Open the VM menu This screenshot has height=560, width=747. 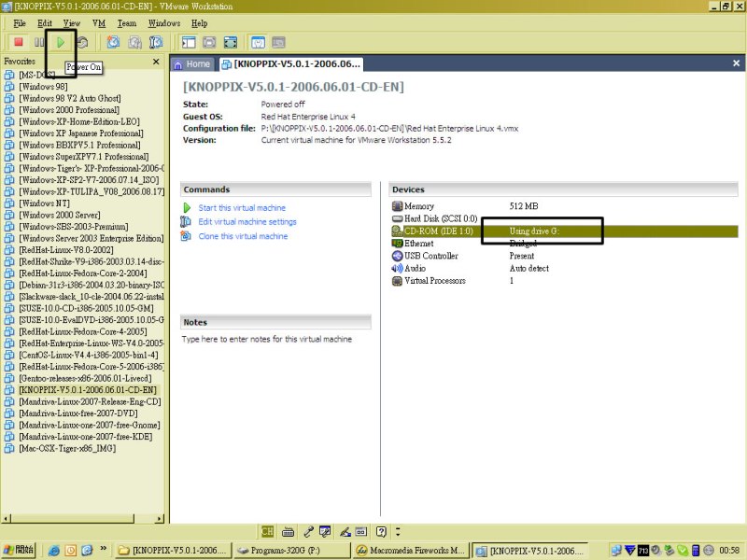99,23
